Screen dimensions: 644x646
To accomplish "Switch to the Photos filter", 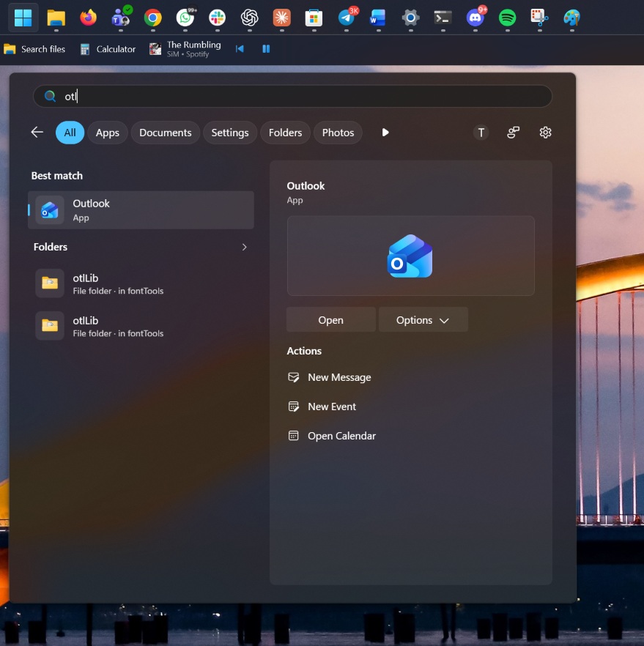I will 338,133.
